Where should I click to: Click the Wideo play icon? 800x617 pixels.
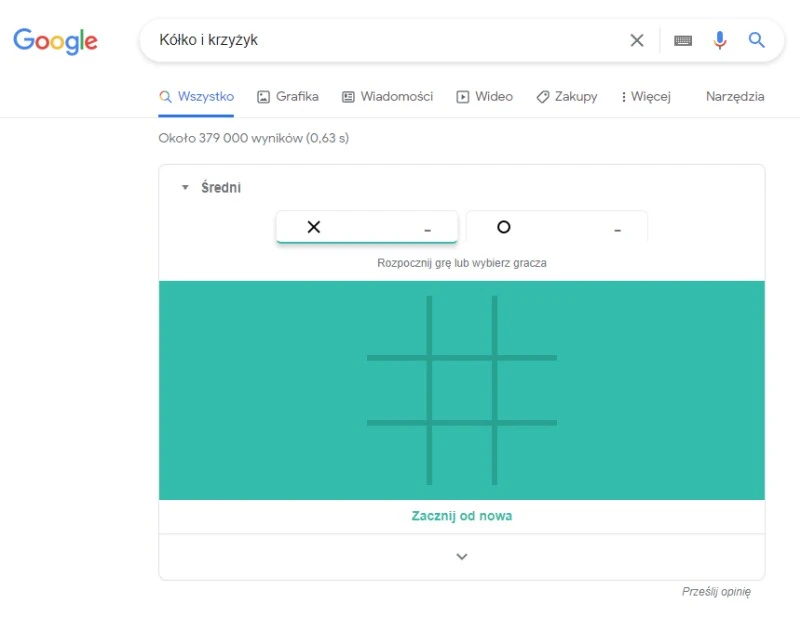(x=463, y=97)
